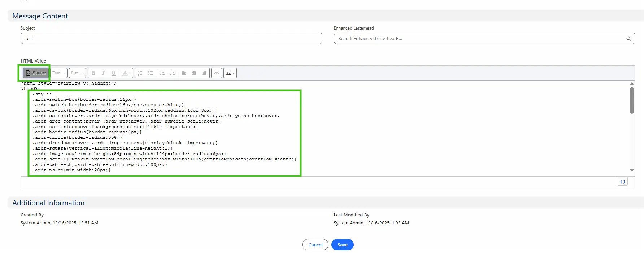Insert a bulleted list
This screenshot has width=644, height=253.
pos(150,73)
